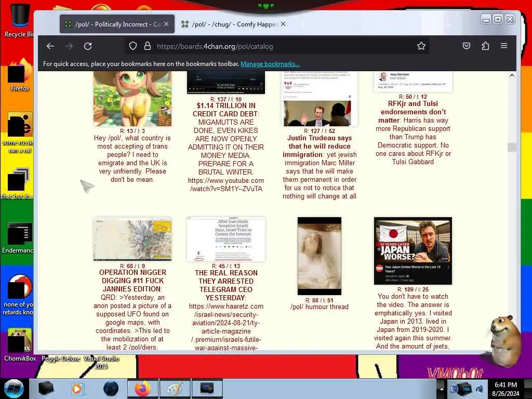Close the /chug/ Comfy Happening tab
Screen dimensions: 532x399
(x=283, y=24)
